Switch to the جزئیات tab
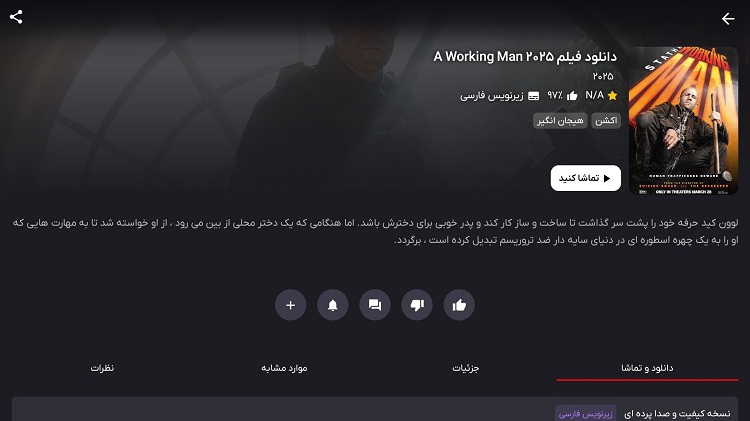Viewport: 750px width, 421px height. pyautogui.click(x=465, y=368)
